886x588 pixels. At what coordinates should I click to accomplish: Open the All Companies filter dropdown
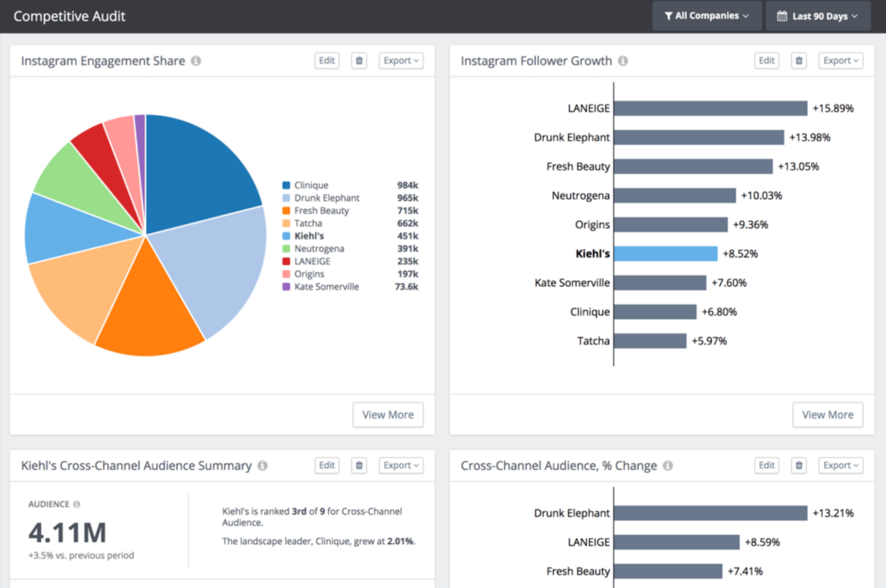707,15
